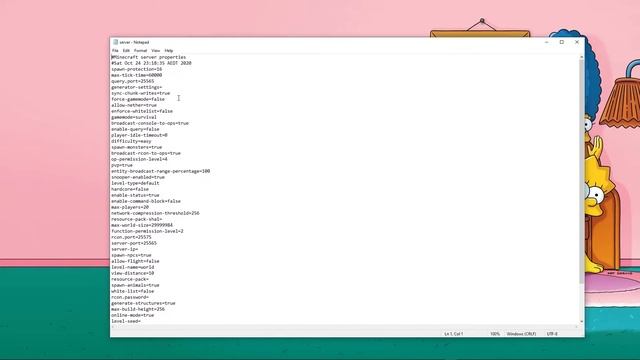Click the 'snooper-enabled=true' line
Viewport: 640px width, 360px height.
tap(138, 177)
